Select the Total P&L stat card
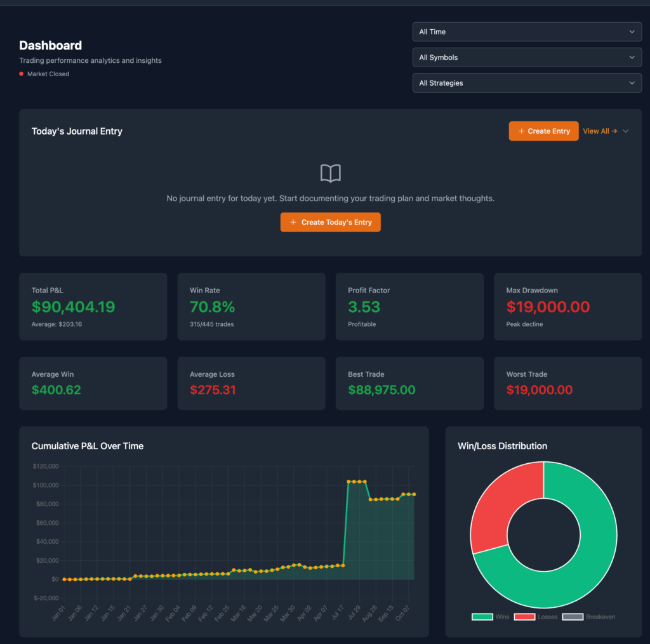 (93, 306)
